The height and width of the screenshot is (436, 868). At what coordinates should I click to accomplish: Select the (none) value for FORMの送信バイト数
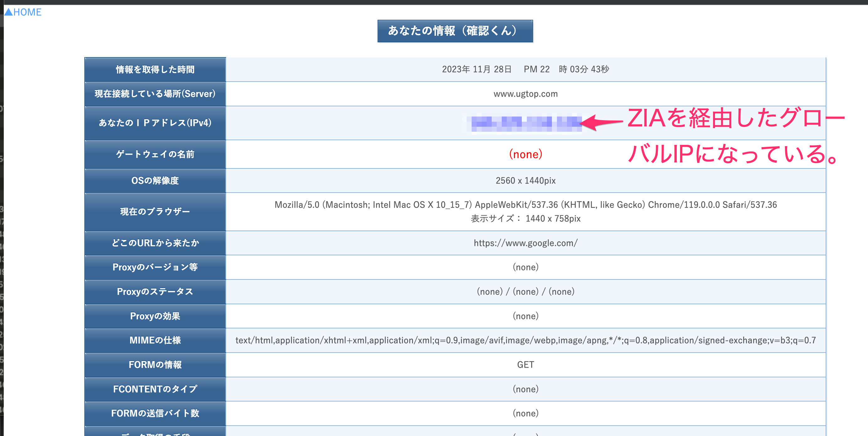[x=526, y=413]
